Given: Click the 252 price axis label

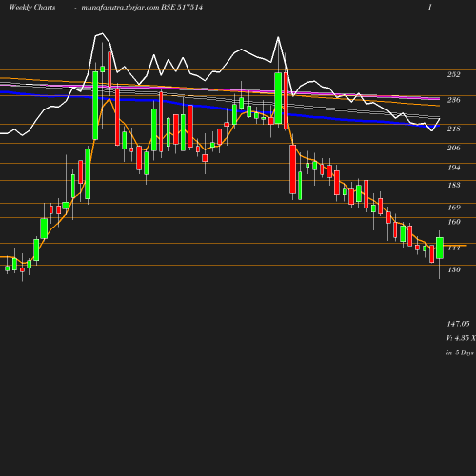Looking at the screenshot, I should (453, 74).
